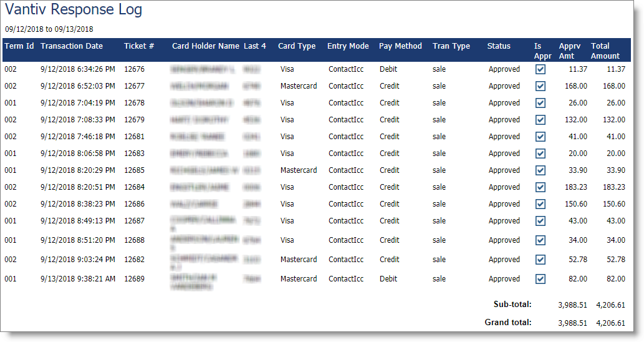
Task: Toggle Is Appr checkbox for ticket 12682
Action: pyautogui.click(x=541, y=260)
